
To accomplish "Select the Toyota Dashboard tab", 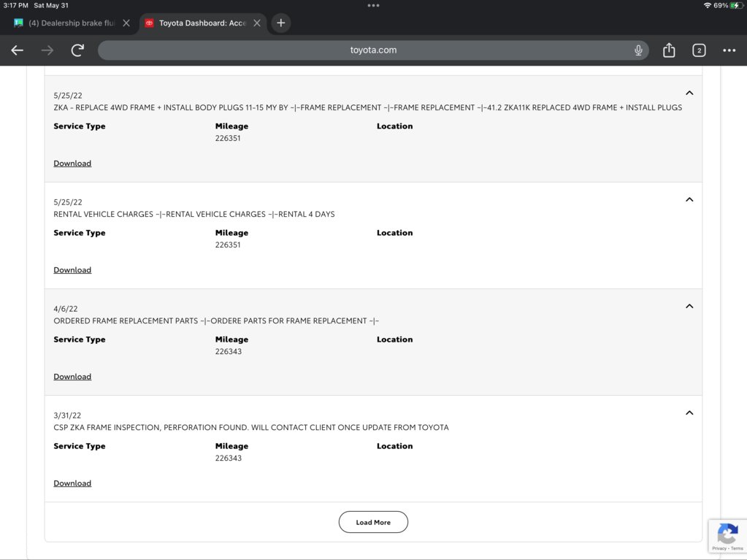I will 202,23.
